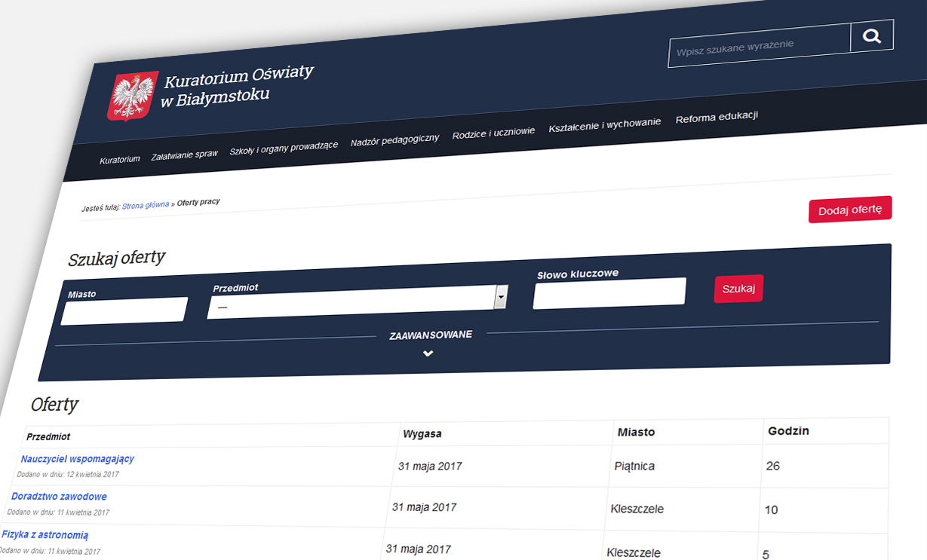Focus the Słowo kluczowe input field
The height and width of the screenshot is (560, 927).
[x=609, y=292]
